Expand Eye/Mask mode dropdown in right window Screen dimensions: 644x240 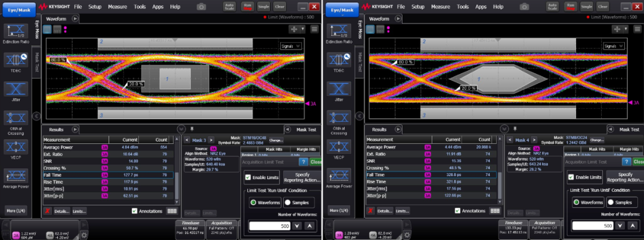coord(342,9)
